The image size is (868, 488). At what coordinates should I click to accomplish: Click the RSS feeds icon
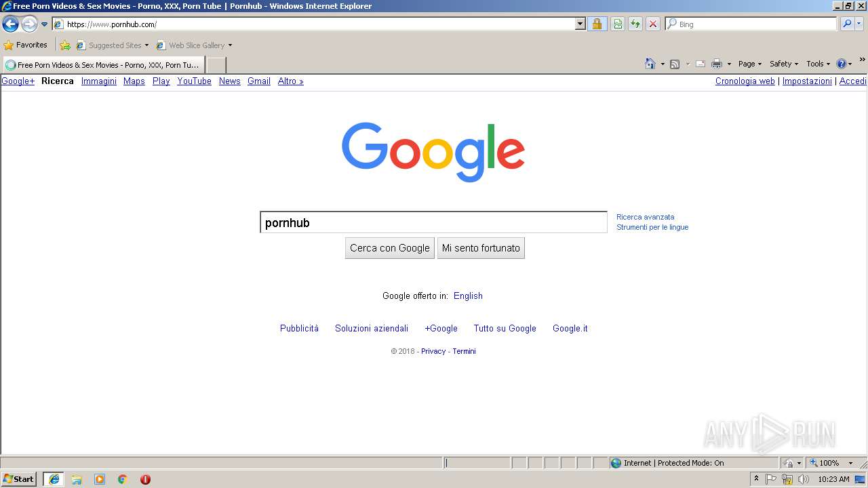point(675,64)
